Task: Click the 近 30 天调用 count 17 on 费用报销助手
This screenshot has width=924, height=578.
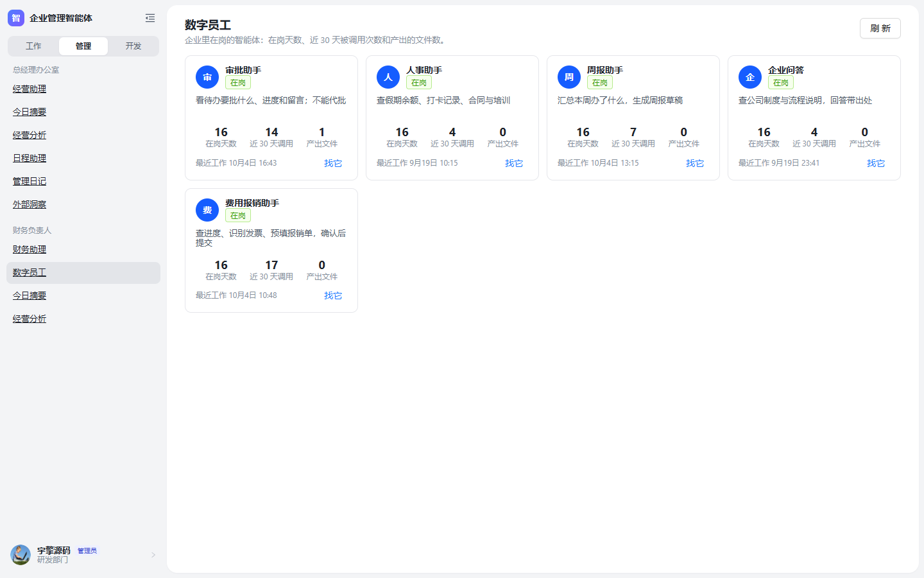Action: click(x=271, y=265)
